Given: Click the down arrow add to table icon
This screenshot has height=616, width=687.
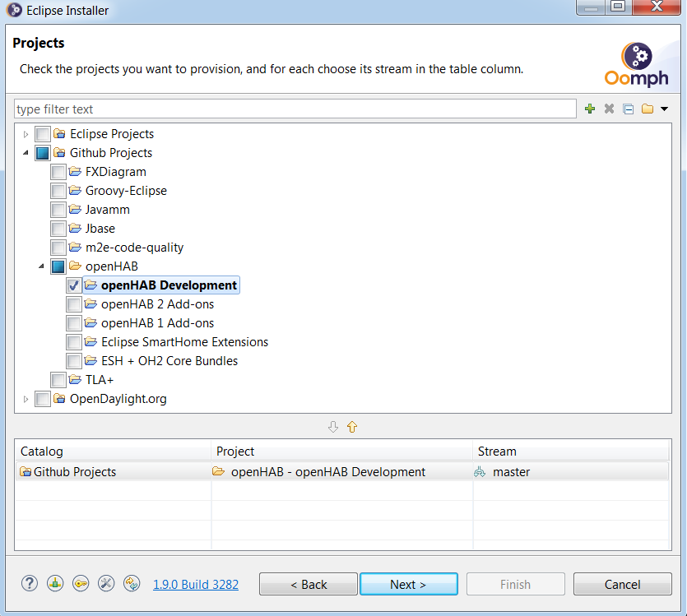Looking at the screenshot, I should (x=333, y=426).
